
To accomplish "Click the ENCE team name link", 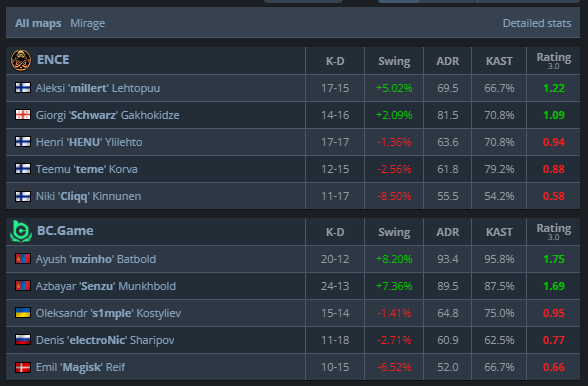I will click(x=53, y=60).
